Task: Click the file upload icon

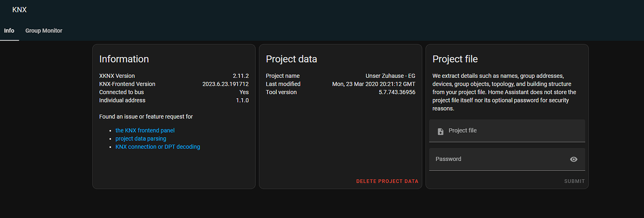Action: (x=441, y=131)
